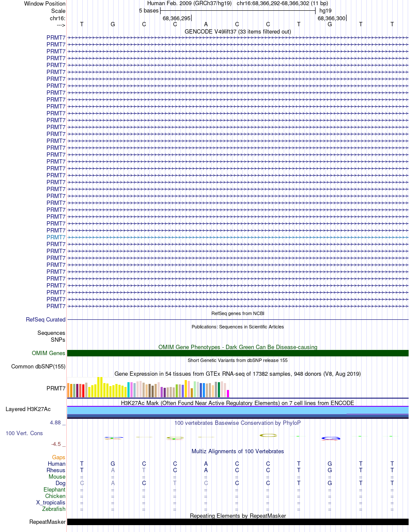This screenshot has width=409, height=532.
Task: Click the olive C conservation logo in PhyloP
Action: point(268,435)
